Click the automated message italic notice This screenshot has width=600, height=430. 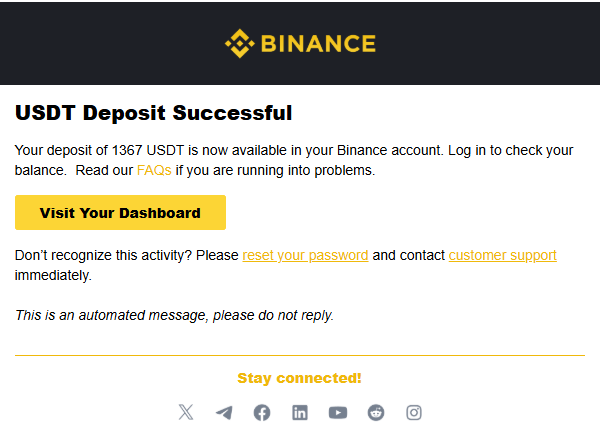coord(174,315)
